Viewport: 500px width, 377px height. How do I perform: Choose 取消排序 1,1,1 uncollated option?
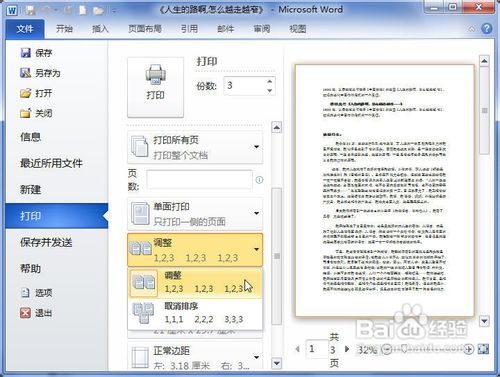tap(195, 313)
